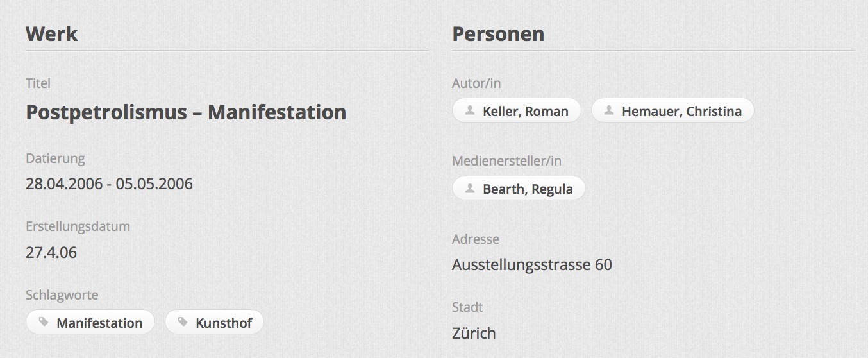Screen dimensions: 868x358
Task: Open author Hemauer, Christina
Action: [x=681, y=111]
